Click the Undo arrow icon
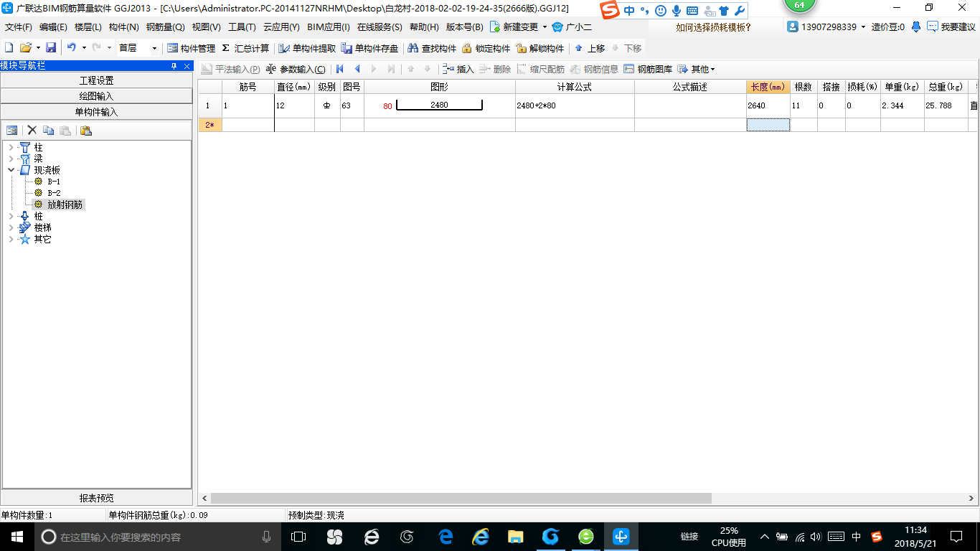 (72, 48)
